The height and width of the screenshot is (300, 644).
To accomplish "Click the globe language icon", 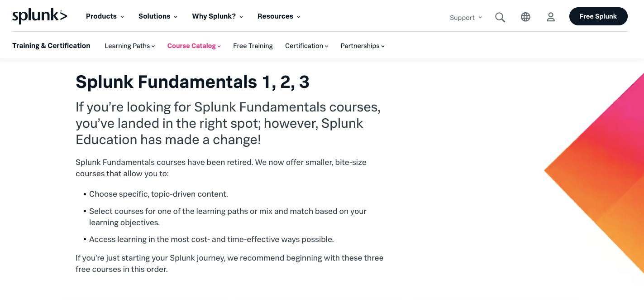I will [525, 17].
